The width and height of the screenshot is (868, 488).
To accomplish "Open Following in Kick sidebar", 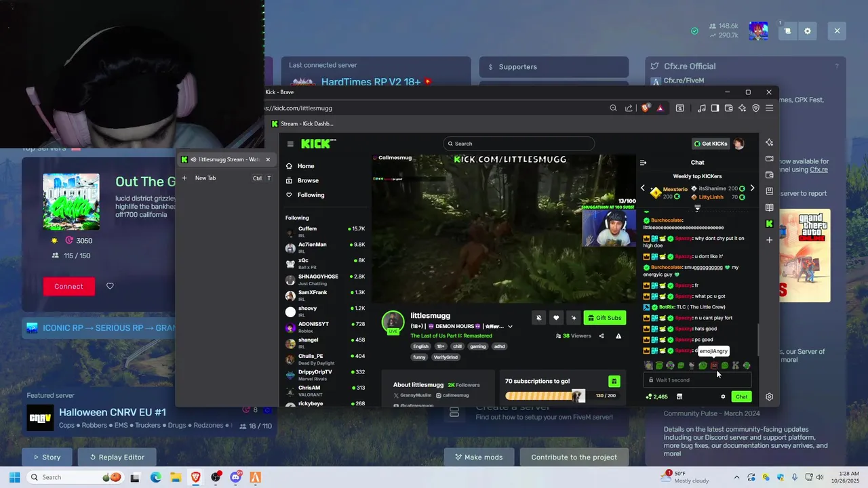I will [x=304, y=195].
